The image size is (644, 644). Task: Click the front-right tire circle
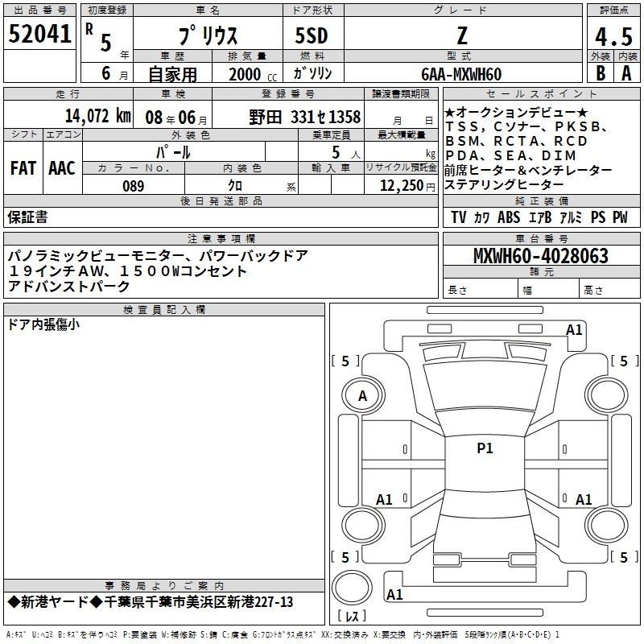(x=607, y=396)
